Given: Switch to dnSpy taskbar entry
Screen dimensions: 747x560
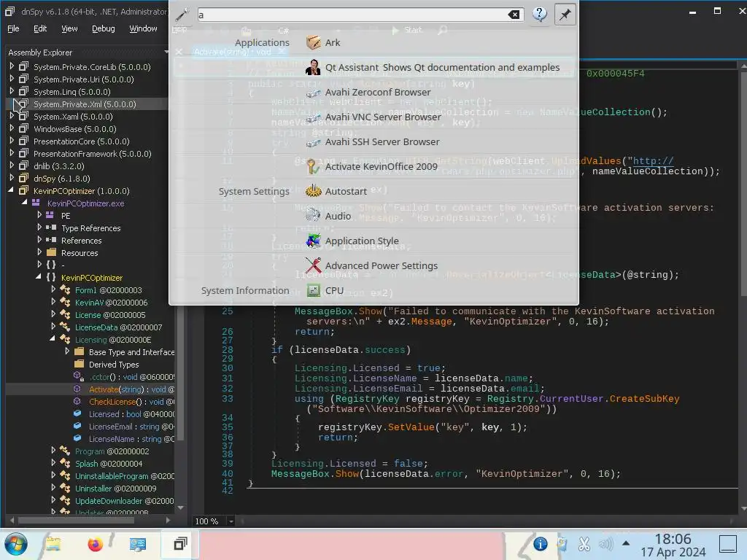Looking at the screenshot, I should (180, 544).
